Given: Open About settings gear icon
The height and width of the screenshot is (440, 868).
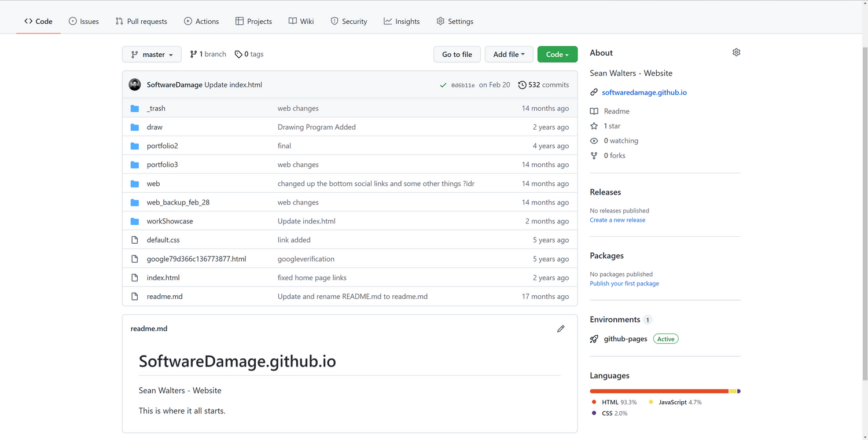Looking at the screenshot, I should [736, 52].
